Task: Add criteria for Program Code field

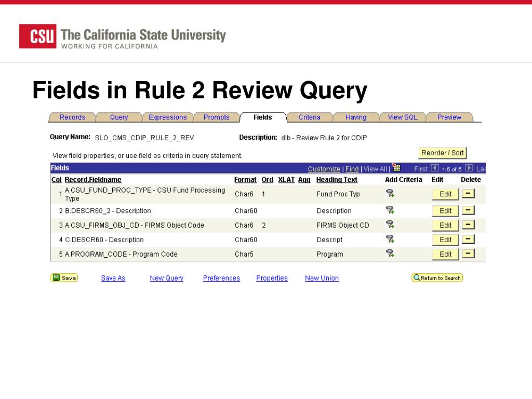Action: [390, 254]
